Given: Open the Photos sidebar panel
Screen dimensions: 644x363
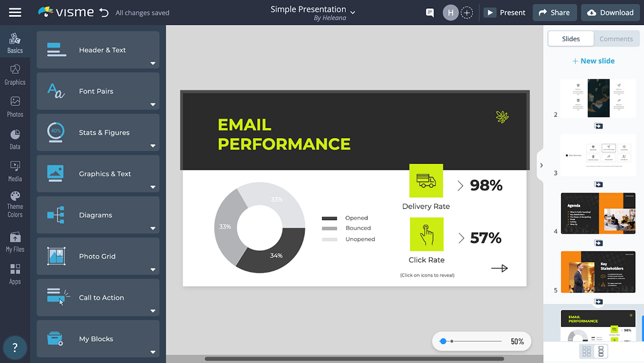Looking at the screenshot, I should [x=15, y=107].
